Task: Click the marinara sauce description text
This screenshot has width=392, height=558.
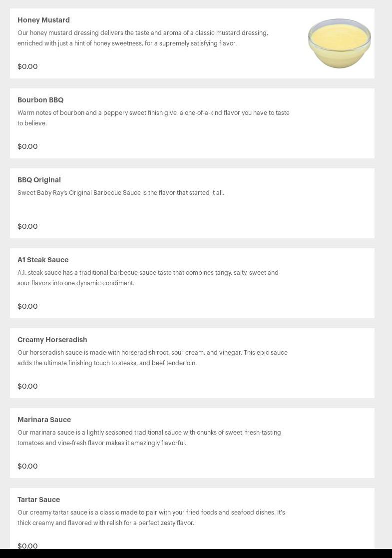Action: click(x=149, y=438)
